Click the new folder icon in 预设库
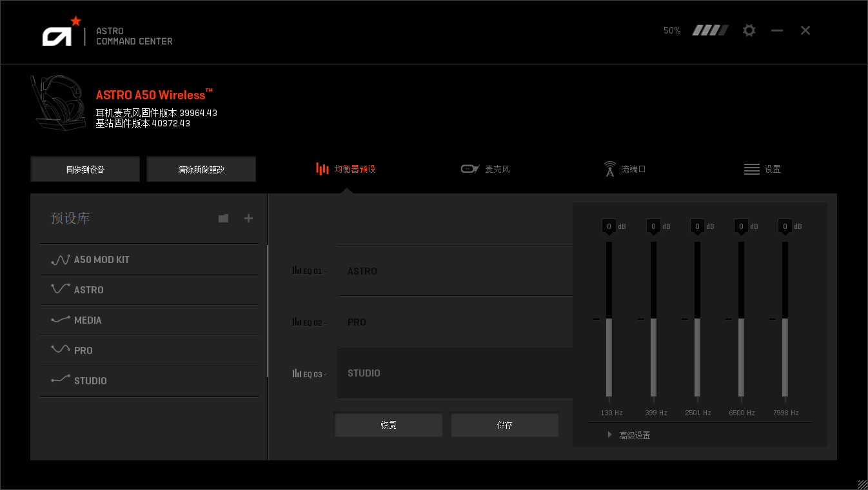This screenshot has height=490, width=868. [x=223, y=219]
